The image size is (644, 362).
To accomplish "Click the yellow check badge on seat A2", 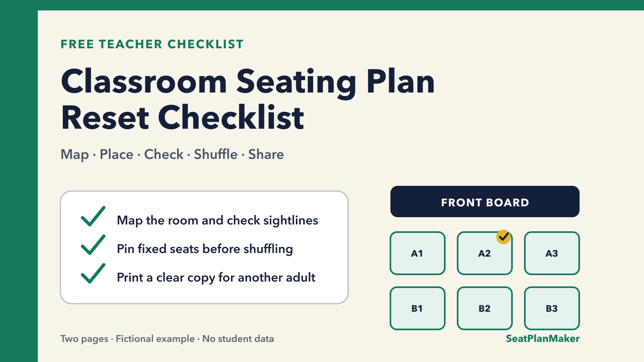I will pos(504,237).
